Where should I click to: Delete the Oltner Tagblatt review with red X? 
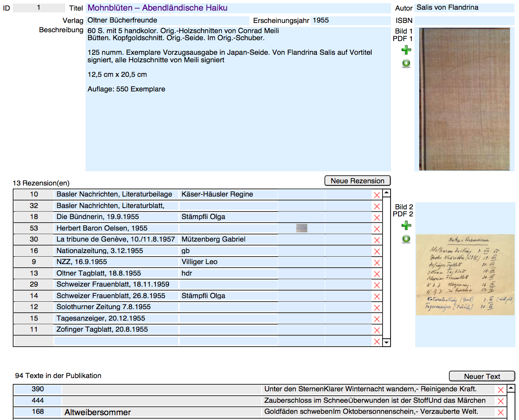click(x=376, y=274)
